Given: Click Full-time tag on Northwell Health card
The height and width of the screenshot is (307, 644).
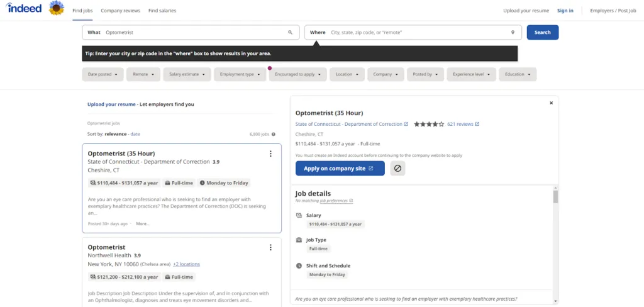Looking at the screenshot, I should [x=179, y=277].
